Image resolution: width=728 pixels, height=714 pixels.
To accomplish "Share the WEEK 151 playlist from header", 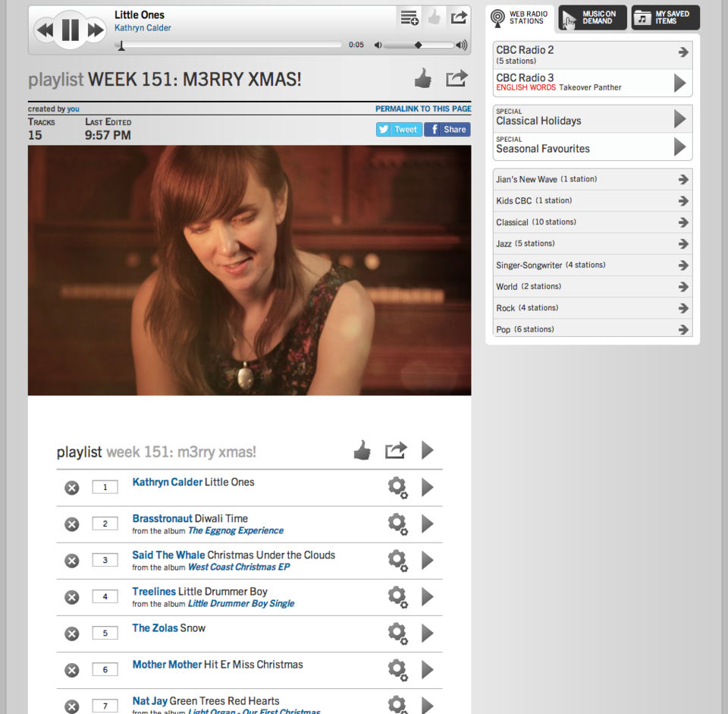I will tap(457, 78).
